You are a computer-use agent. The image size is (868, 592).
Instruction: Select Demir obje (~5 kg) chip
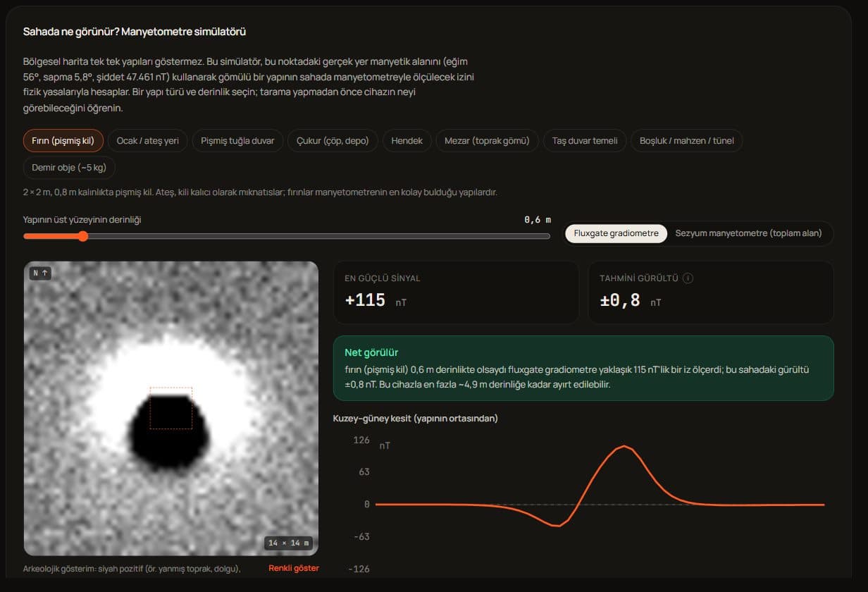pos(69,167)
